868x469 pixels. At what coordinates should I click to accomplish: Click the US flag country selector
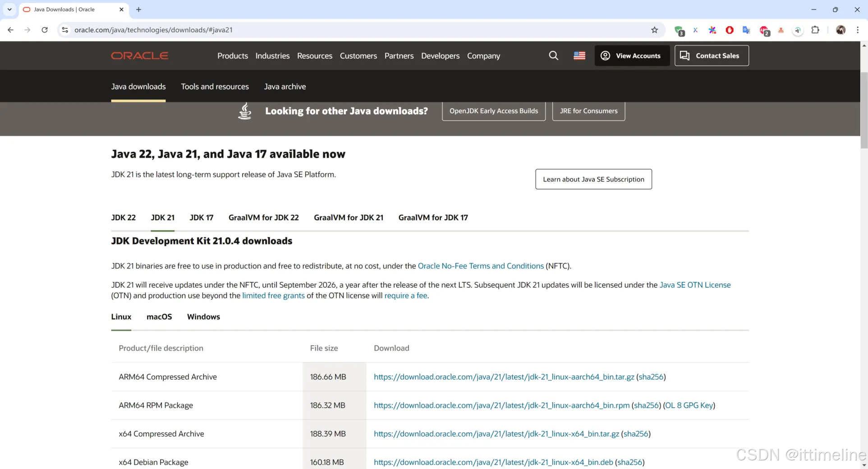click(579, 55)
